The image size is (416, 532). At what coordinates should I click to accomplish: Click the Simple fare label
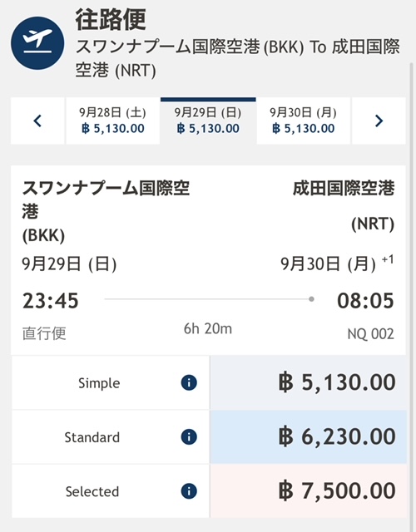pyautogui.click(x=99, y=383)
